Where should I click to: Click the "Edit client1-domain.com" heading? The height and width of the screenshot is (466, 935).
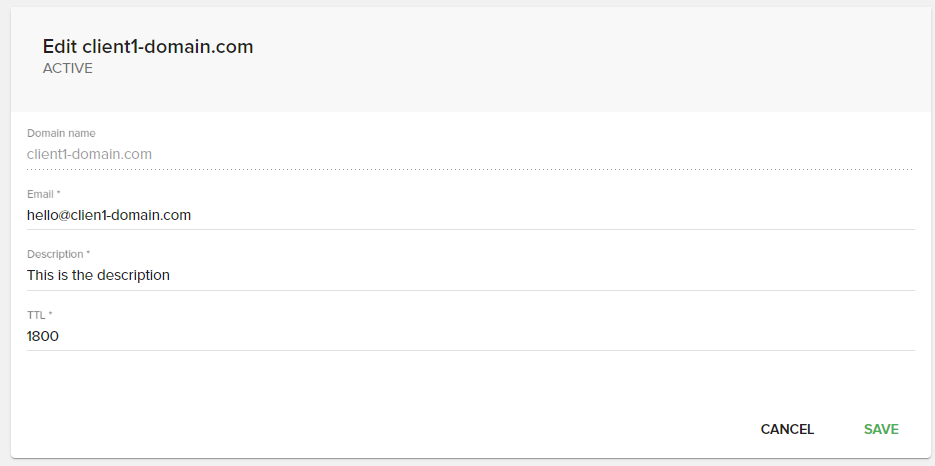(x=148, y=46)
